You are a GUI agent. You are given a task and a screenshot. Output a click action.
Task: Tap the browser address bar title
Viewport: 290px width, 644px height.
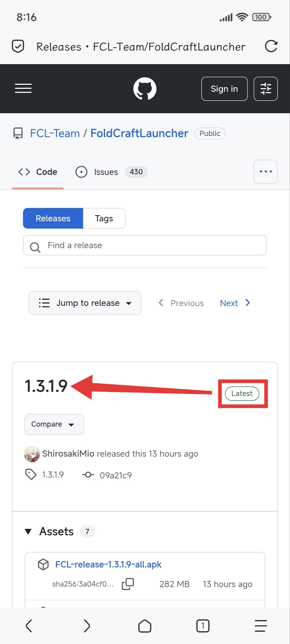click(x=141, y=47)
